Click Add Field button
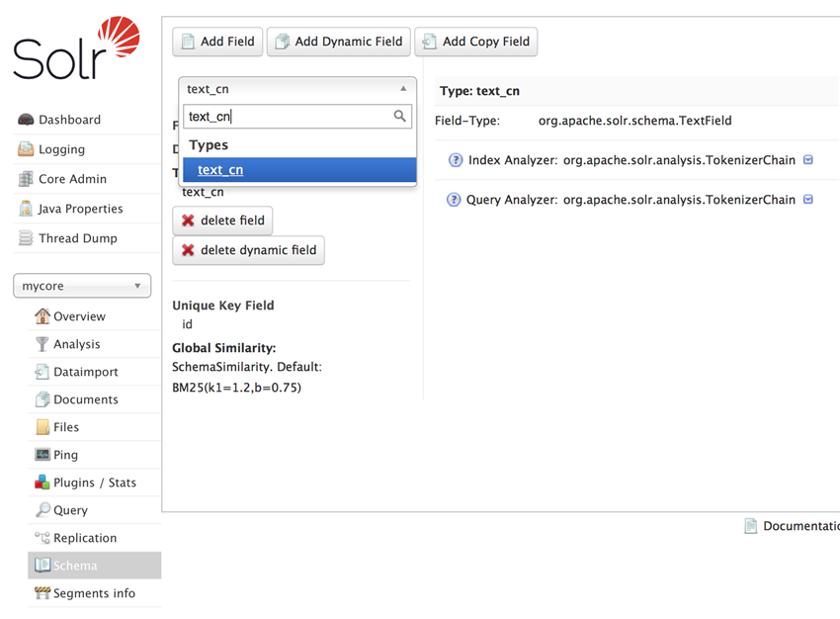The height and width of the screenshot is (619, 840). pos(217,42)
